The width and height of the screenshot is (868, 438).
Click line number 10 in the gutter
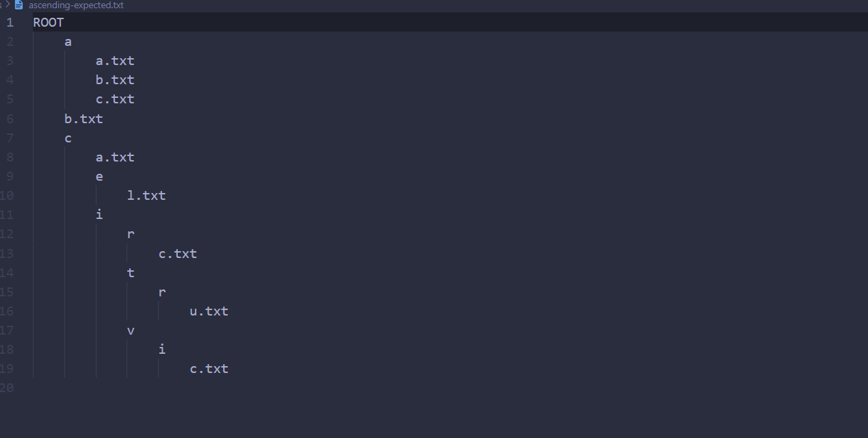(x=8, y=196)
